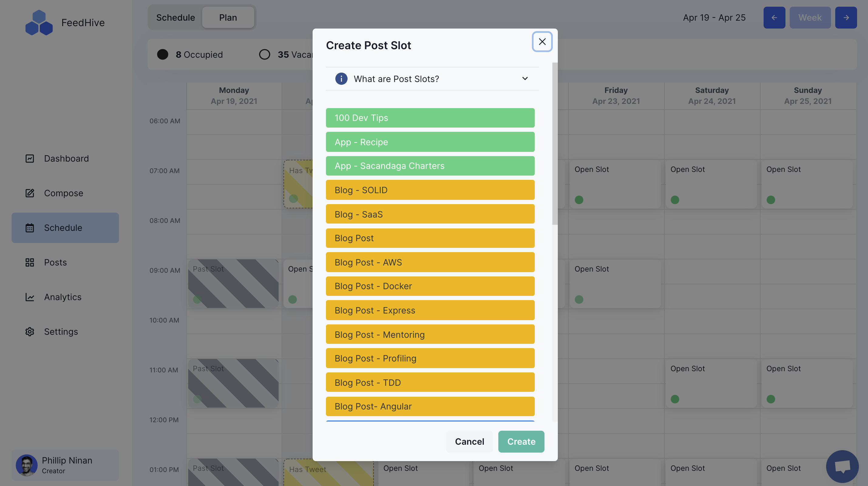868x486 pixels.
Task: Select the plain Blog Post category
Action: click(430, 238)
